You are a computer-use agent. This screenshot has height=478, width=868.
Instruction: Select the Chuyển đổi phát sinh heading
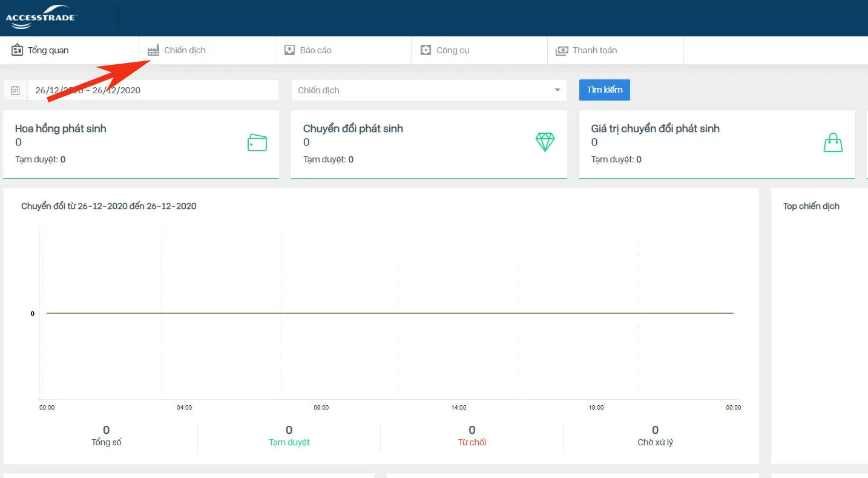[x=353, y=128]
